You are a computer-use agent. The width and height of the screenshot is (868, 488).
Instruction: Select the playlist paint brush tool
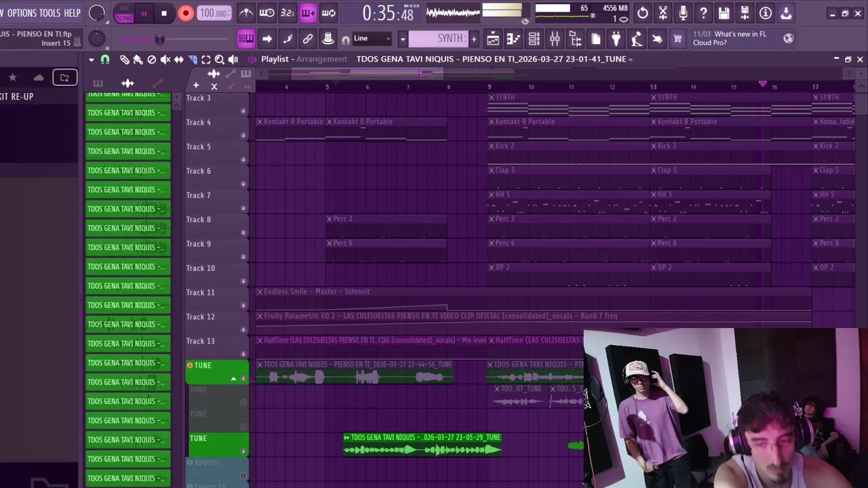[138, 60]
